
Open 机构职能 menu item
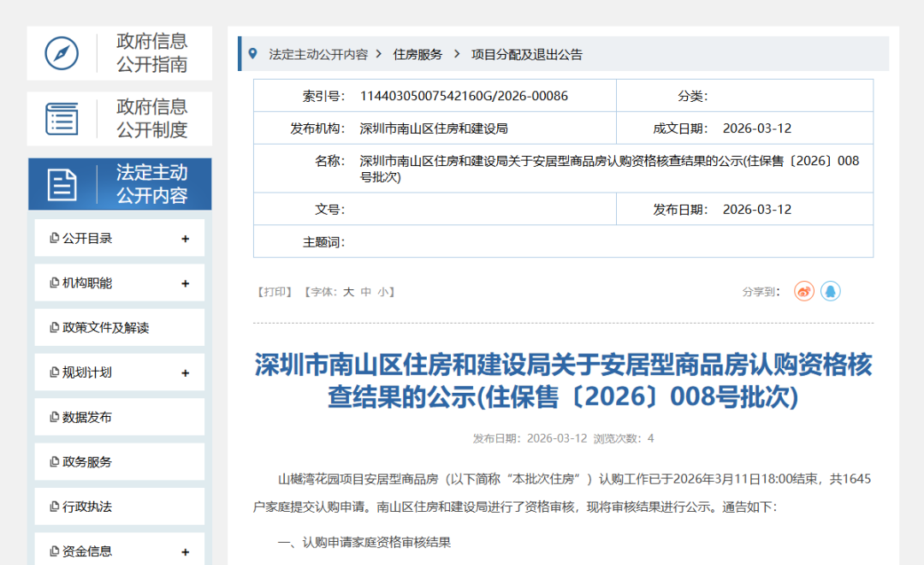120,282
